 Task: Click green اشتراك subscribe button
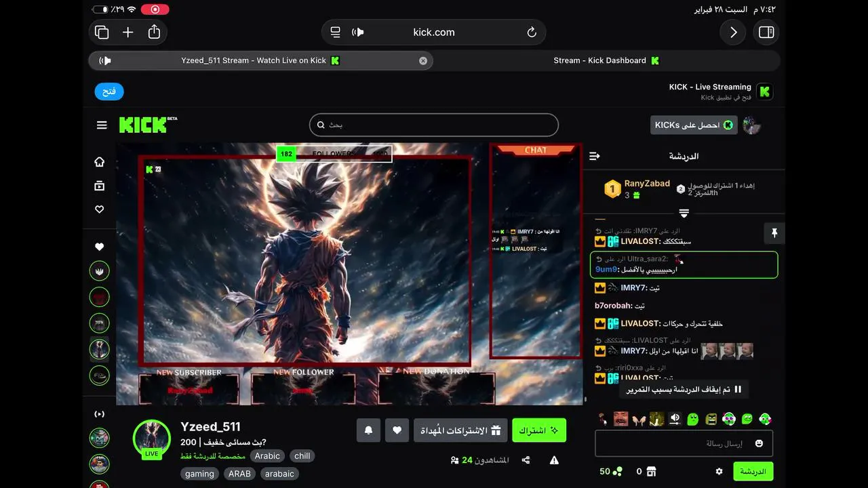[539, 430]
